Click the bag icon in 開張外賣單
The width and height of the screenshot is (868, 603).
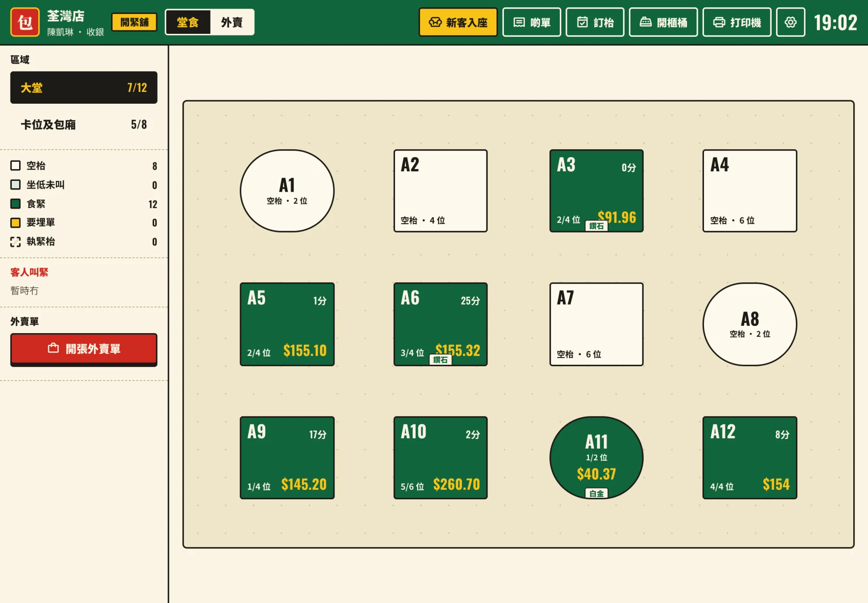[x=53, y=348]
